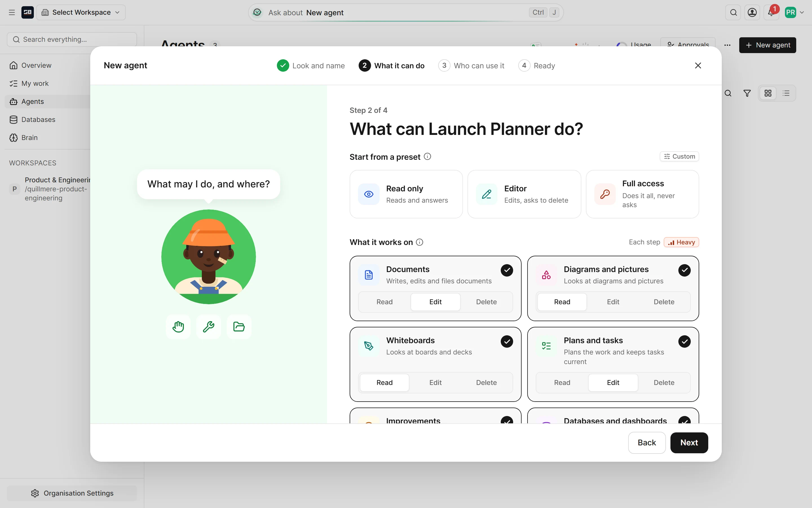Go to the Ready step

pyautogui.click(x=537, y=65)
